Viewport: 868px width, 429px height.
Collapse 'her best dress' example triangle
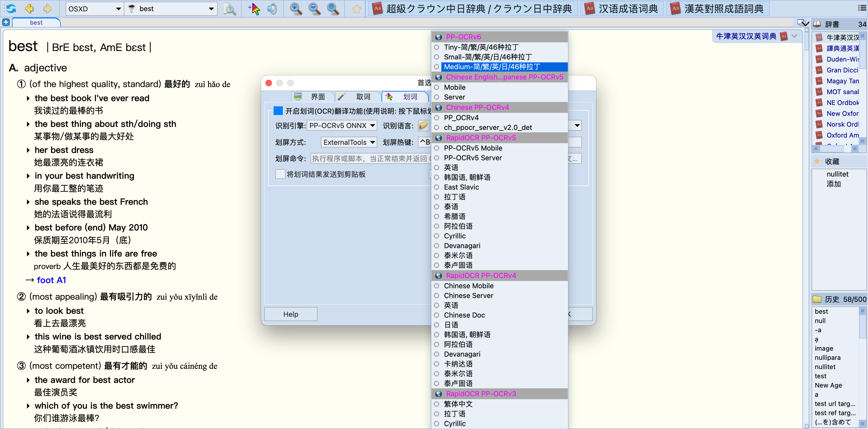[28, 150]
